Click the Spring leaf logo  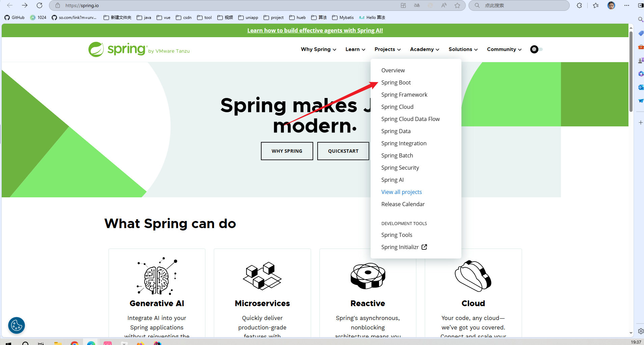(96, 49)
